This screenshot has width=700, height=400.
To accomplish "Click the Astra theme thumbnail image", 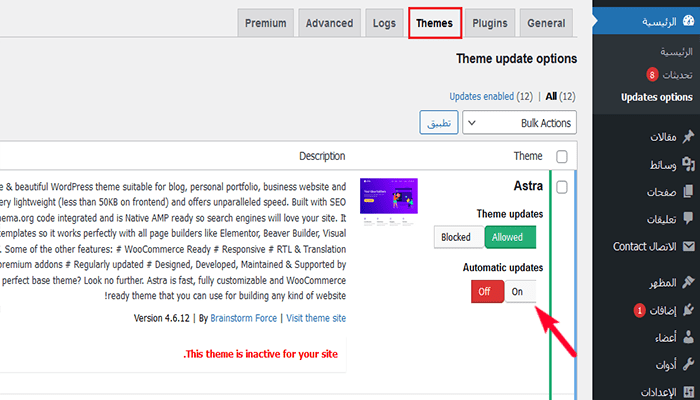I will (x=389, y=208).
